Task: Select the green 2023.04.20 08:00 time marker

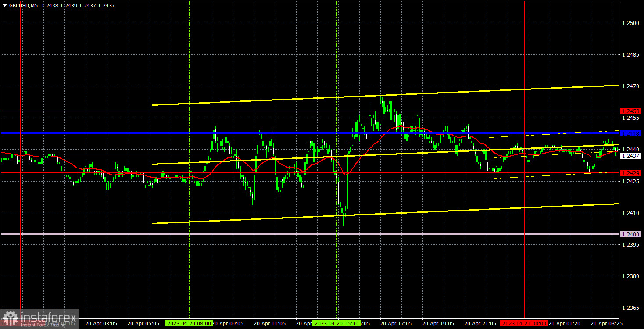Action: pos(189,323)
